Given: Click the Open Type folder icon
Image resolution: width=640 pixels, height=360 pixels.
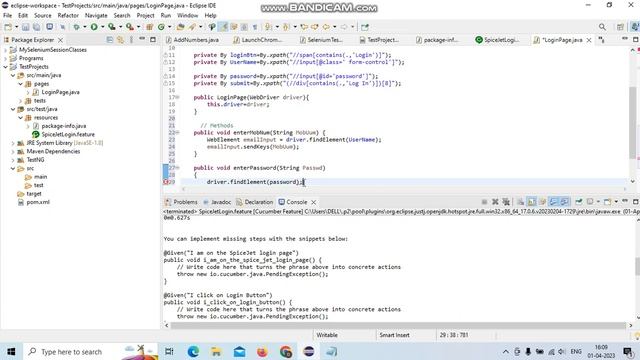Looking at the screenshot, I should (180, 27).
